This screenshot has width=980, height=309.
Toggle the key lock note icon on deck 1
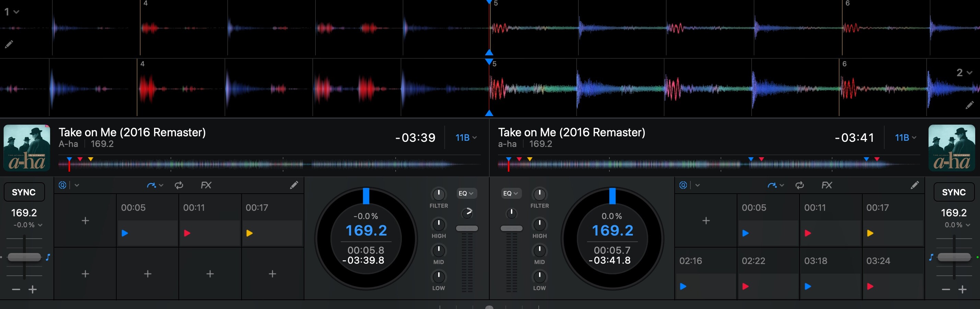pos(48,257)
